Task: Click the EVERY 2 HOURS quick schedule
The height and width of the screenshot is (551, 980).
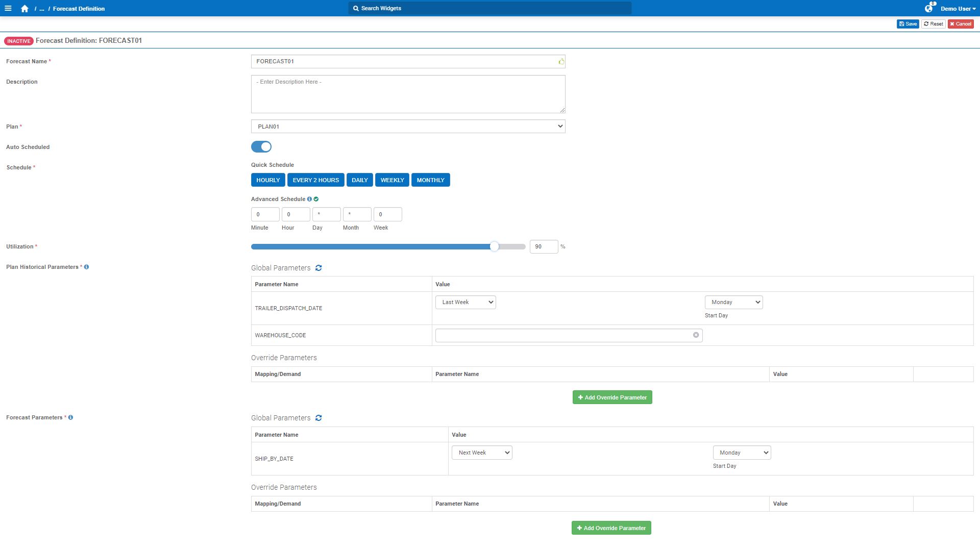Action: tap(315, 180)
